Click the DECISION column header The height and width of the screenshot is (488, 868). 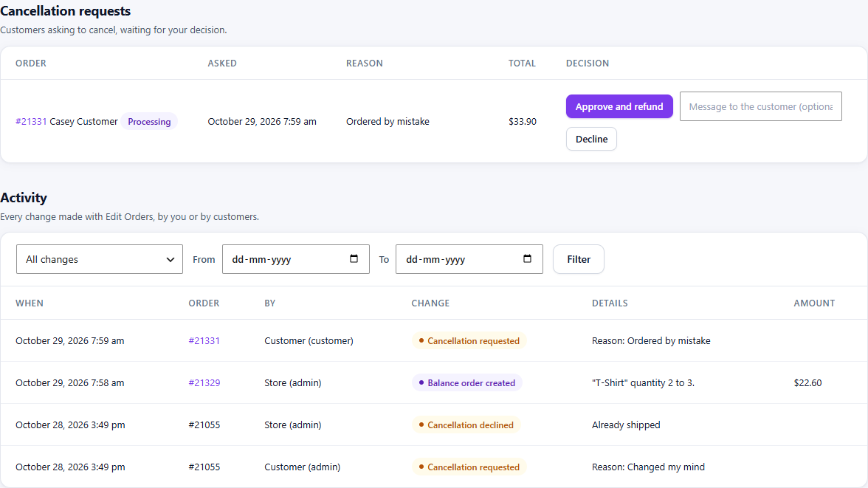pyautogui.click(x=588, y=63)
